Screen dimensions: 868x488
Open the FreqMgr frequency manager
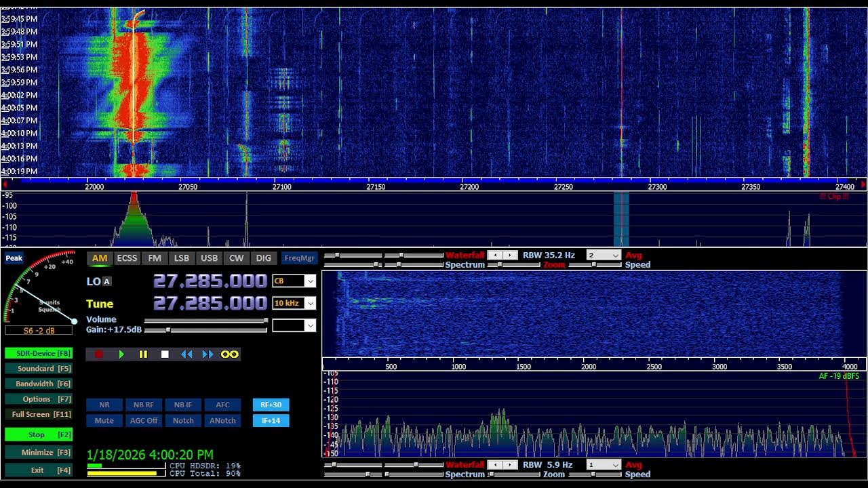300,258
